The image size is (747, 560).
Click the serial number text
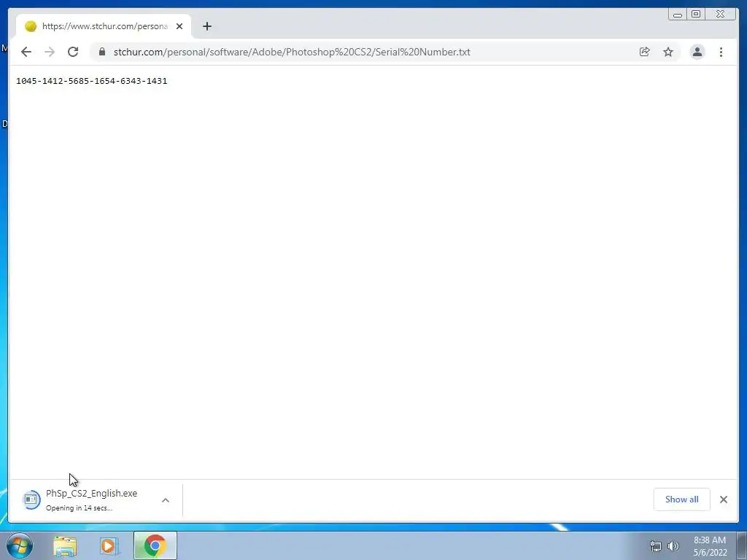pos(91,81)
